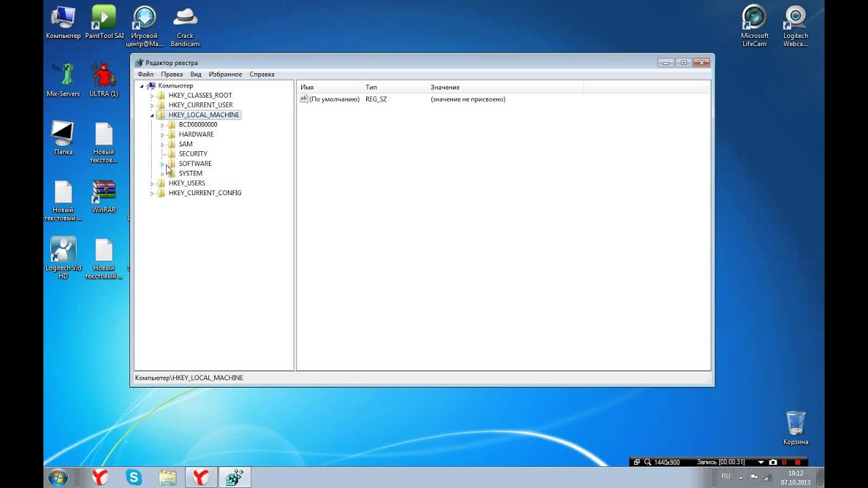This screenshot has height=488, width=868.
Task: Open the first Yandex browser taskbar icon
Action: [x=100, y=477]
